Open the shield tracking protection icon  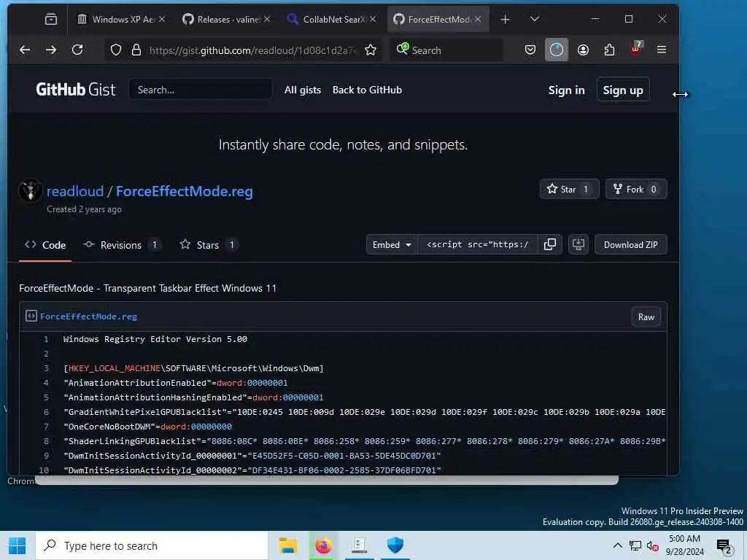(116, 50)
